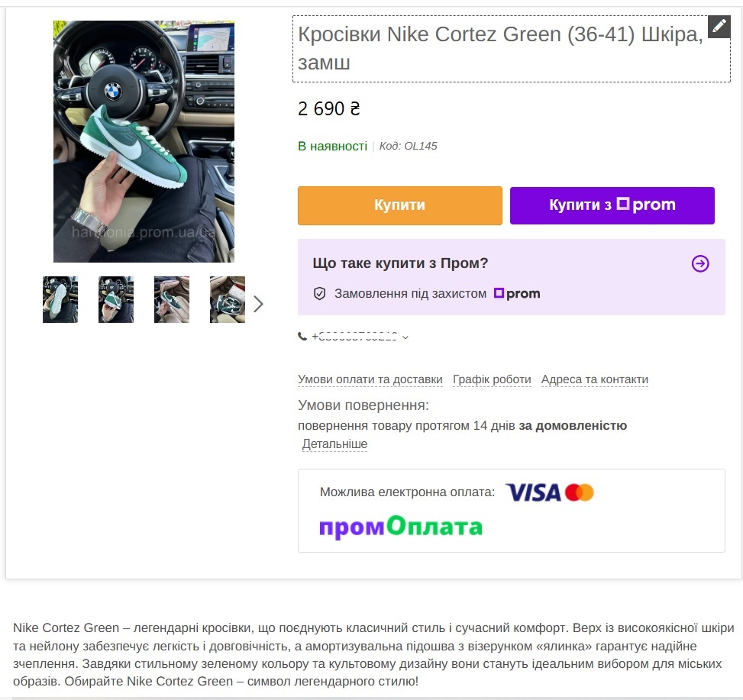
Task: Show next thumbnails with right chevron
Action: pos(258,304)
